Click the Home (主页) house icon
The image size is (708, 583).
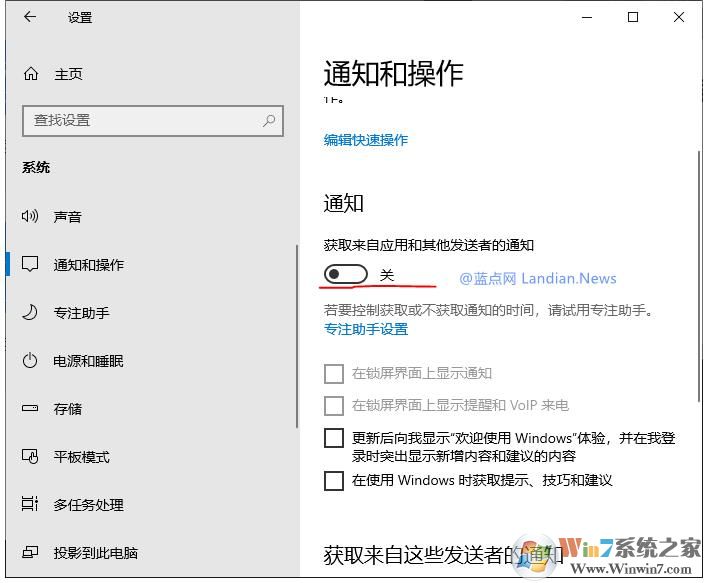pos(31,74)
